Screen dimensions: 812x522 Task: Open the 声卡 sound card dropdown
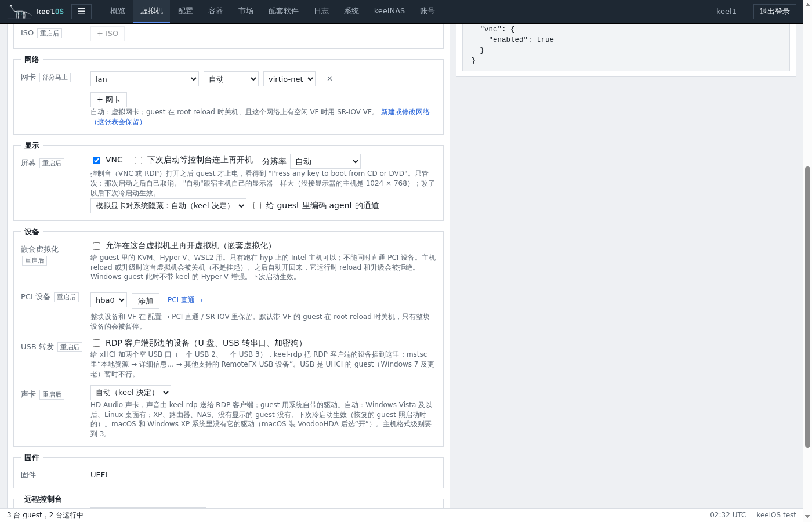click(130, 393)
